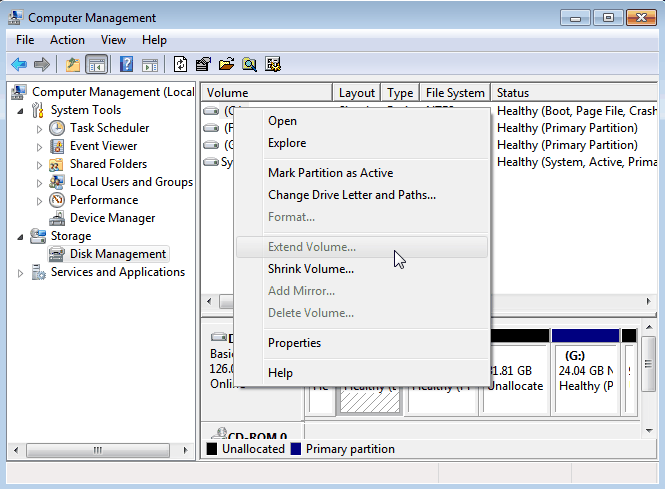Click the drive icon in the System row
Viewport: 665px width, 489px height.
click(211, 162)
